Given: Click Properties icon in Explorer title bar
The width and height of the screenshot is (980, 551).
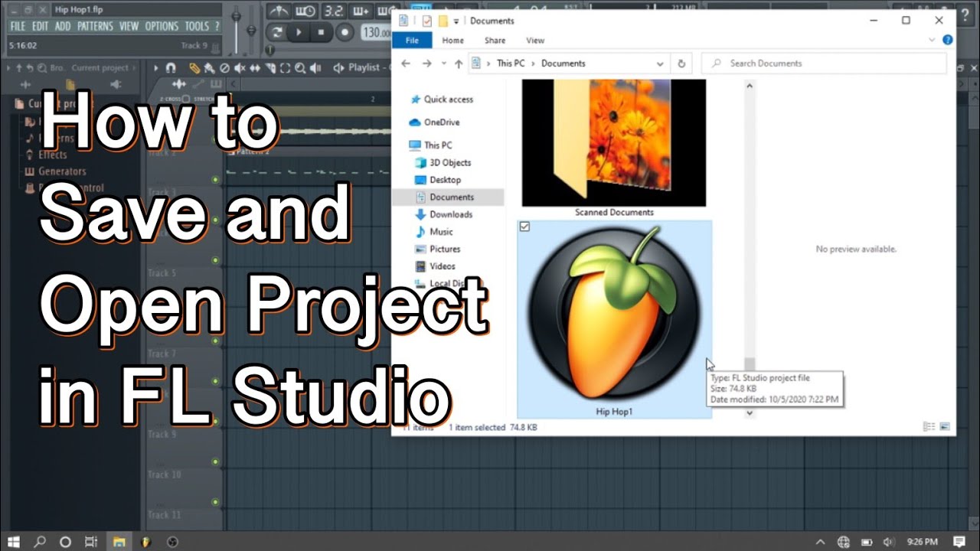Looking at the screenshot, I should click(x=426, y=21).
